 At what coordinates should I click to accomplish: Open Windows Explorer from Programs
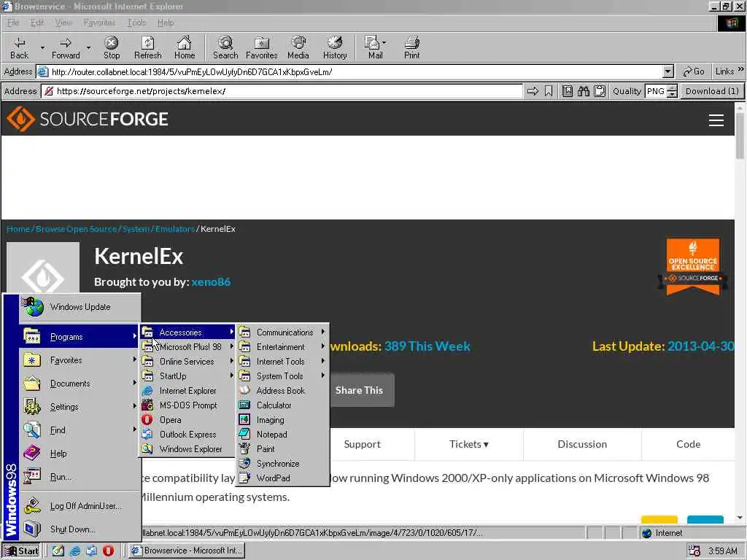(187, 449)
